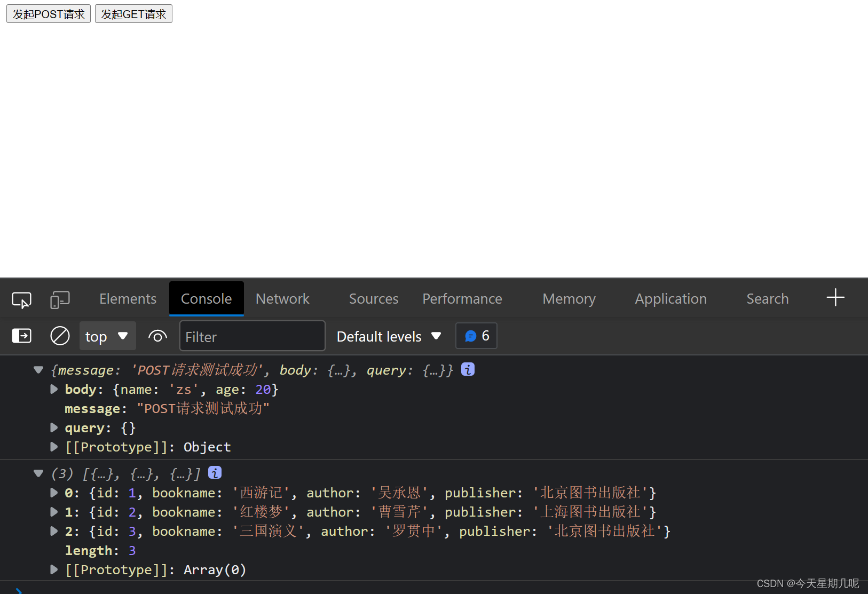Screen dimensions: 868x594
Task: Click inside the console Filter input field
Action: click(x=252, y=336)
